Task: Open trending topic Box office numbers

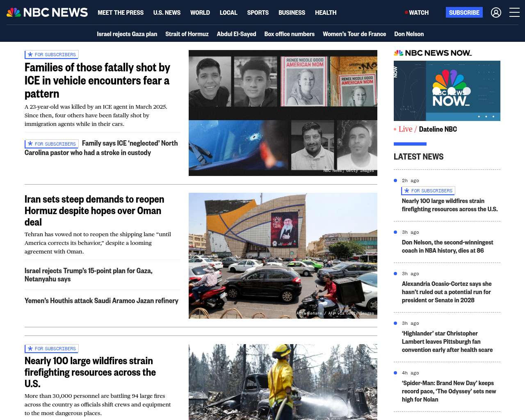Action: [290, 34]
